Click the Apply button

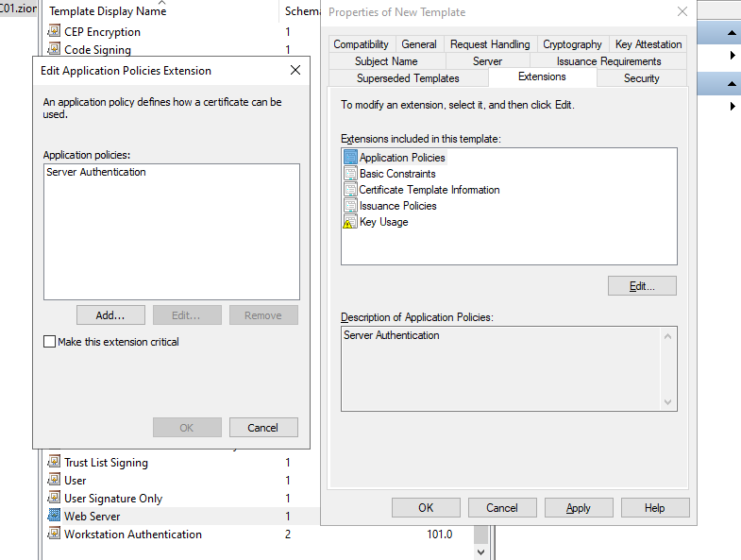[x=579, y=507]
